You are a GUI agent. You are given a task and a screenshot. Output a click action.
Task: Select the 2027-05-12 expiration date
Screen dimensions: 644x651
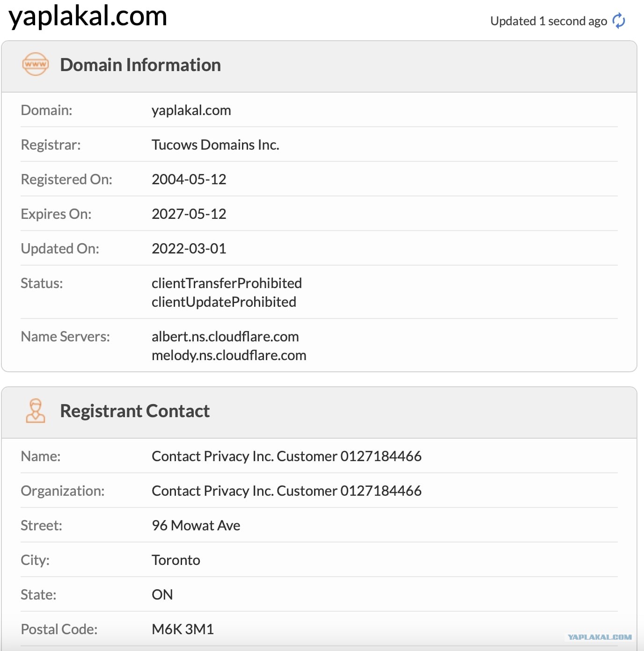[x=189, y=214]
